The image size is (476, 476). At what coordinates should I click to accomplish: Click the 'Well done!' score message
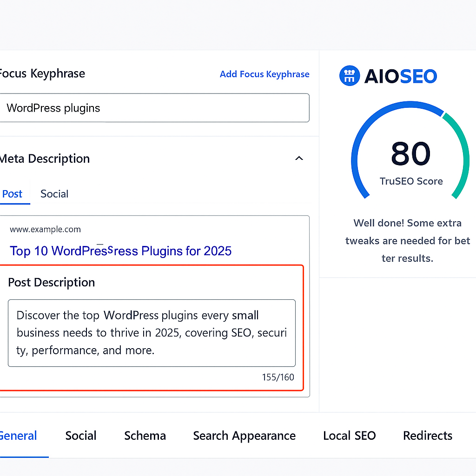(407, 240)
